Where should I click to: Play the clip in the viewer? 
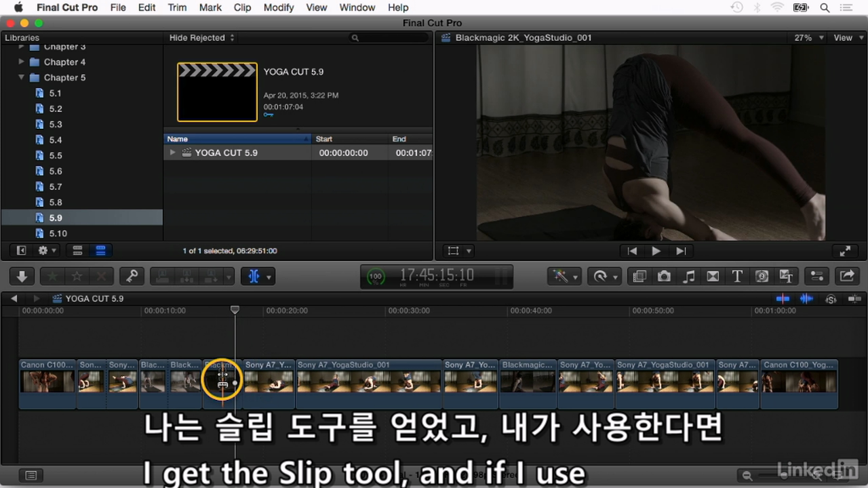click(x=656, y=251)
